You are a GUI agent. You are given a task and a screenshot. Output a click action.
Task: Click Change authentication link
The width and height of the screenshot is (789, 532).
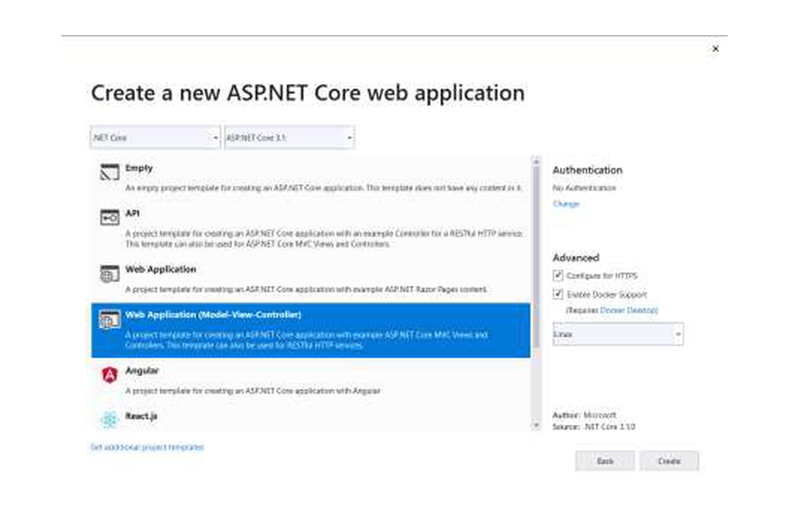point(566,203)
